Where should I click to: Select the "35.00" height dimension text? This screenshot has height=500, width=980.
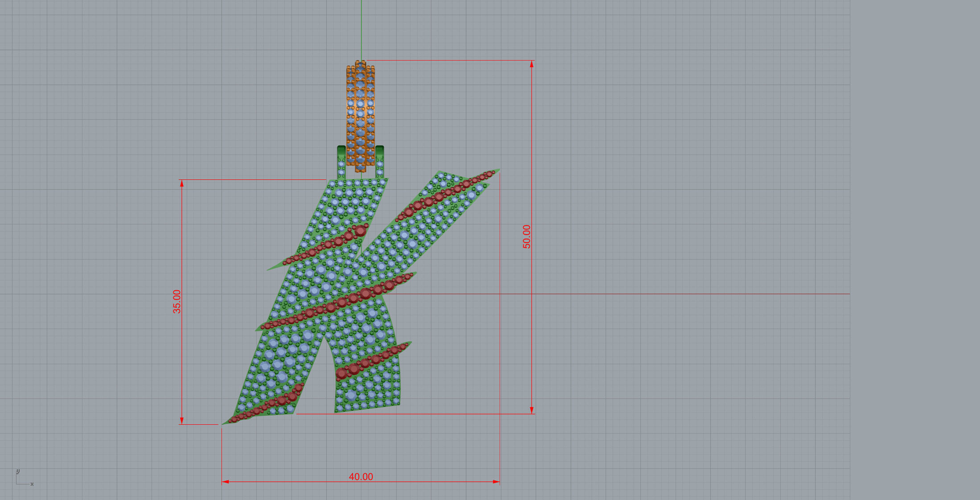[177, 301]
